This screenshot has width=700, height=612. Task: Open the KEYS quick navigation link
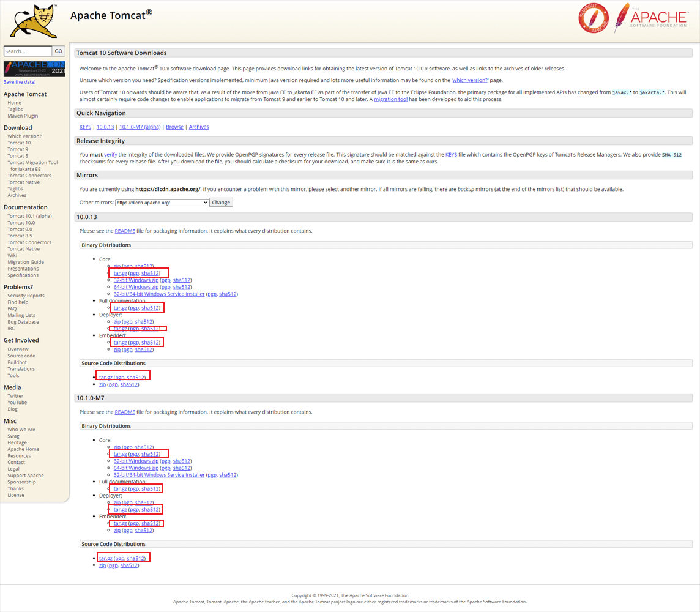coord(85,127)
